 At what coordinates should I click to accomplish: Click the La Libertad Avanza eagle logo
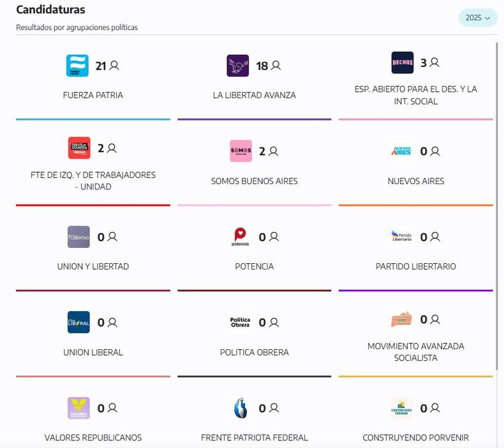(237, 66)
